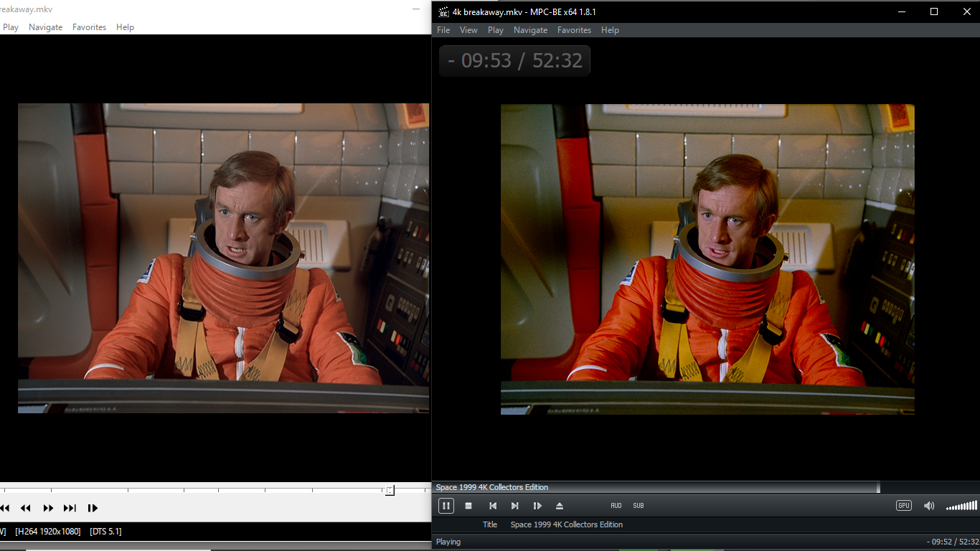Click the Title value Space 1999 4K Collectors Edition
This screenshot has width=980, height=551.
[567, 524]
